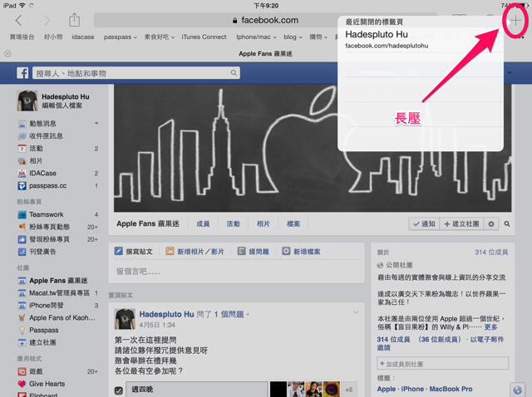Image resolution: width=532 pixels, height=397 pixels.
Task: Click the Facebook logo icon
Action: click(x=22, y=73)
